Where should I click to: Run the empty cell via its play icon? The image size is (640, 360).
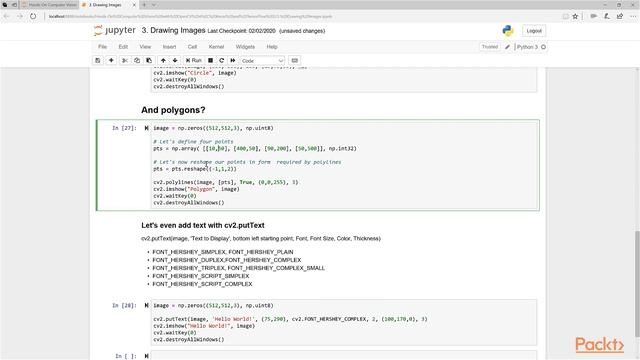pos(146,356)
